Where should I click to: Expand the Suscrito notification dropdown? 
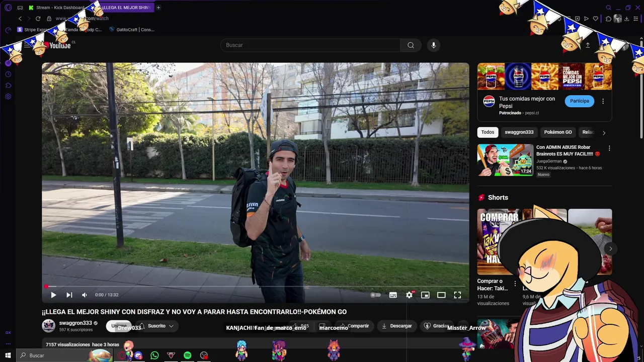(x=157, y=326)
